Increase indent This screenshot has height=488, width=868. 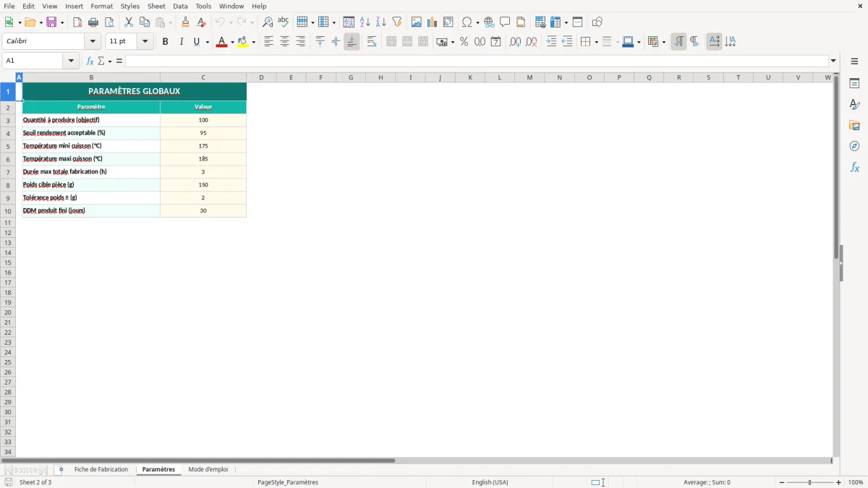[x=551, y=42]
